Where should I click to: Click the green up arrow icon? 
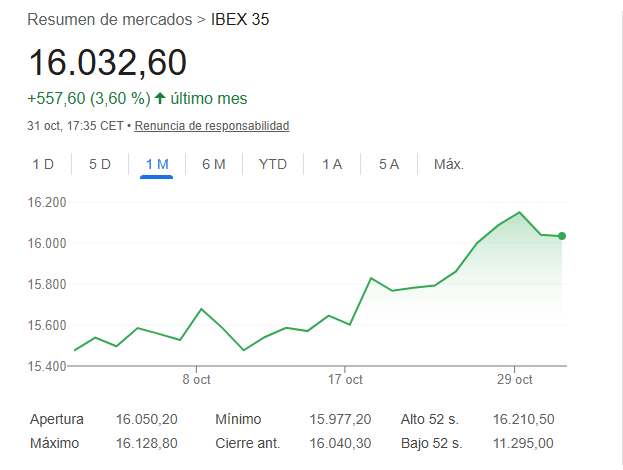coord(160,98)
